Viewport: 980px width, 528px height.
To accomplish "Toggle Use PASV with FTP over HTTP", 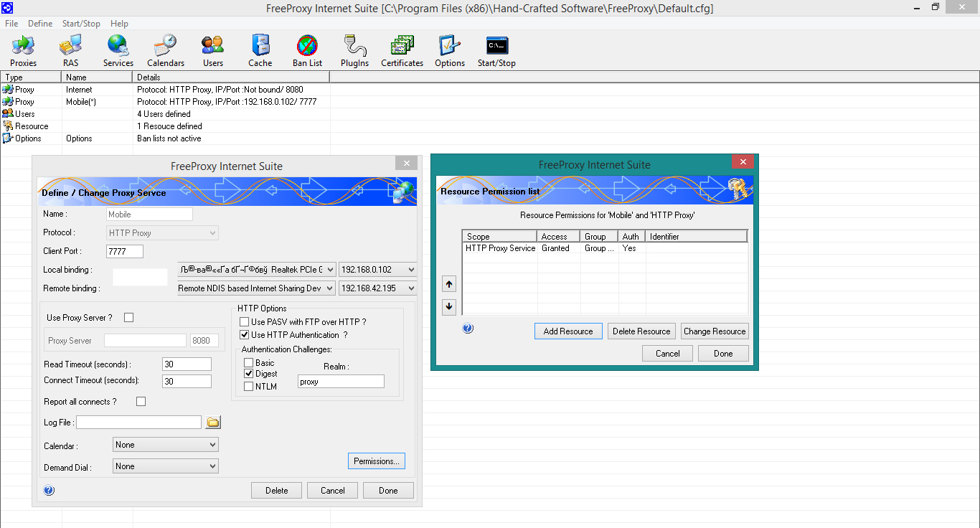I will click(x=245, y=322).
